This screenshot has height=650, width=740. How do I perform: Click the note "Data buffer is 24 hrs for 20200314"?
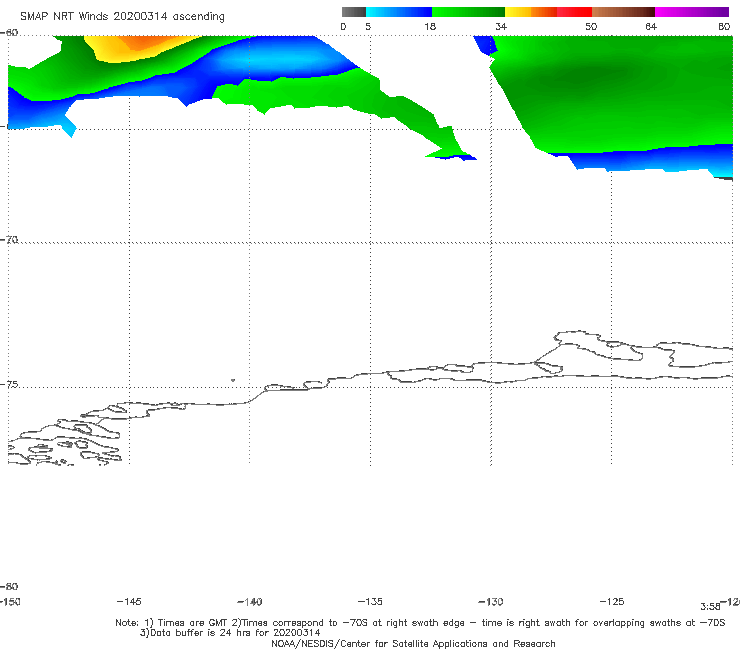[x=230, y=633]
